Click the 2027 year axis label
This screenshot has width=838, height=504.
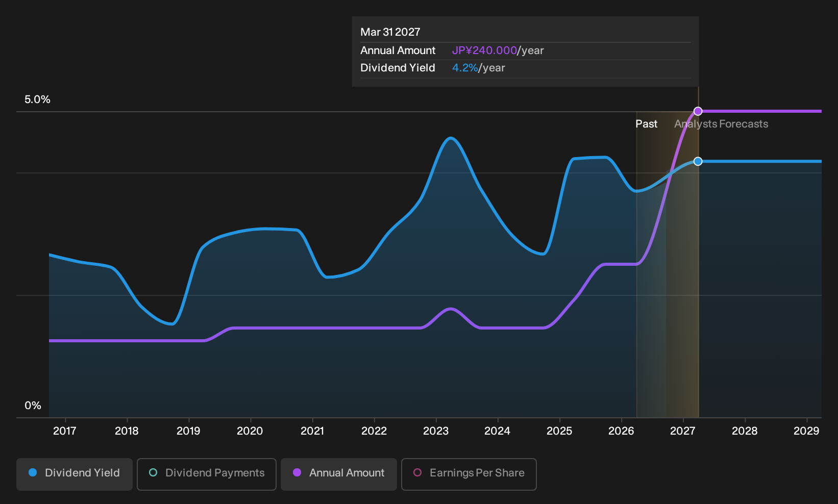[683, 431]
